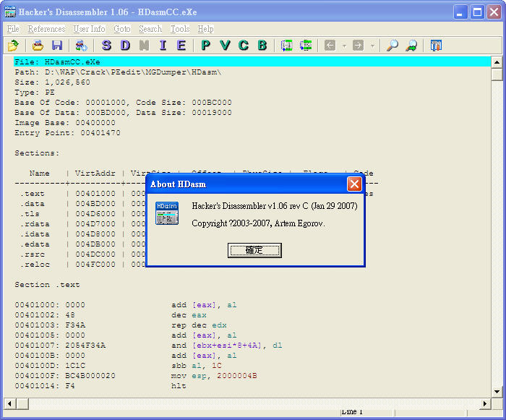The height and width of the screenshot is (420, 506).
Task: Minimize the Hacker's Disassembler window
Action: coord(460,12)
